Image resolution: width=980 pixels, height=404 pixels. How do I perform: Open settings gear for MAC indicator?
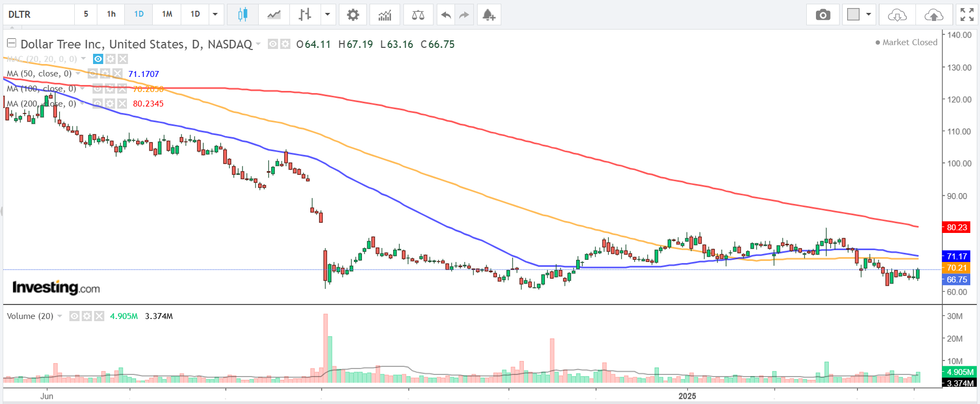(110, 59)
